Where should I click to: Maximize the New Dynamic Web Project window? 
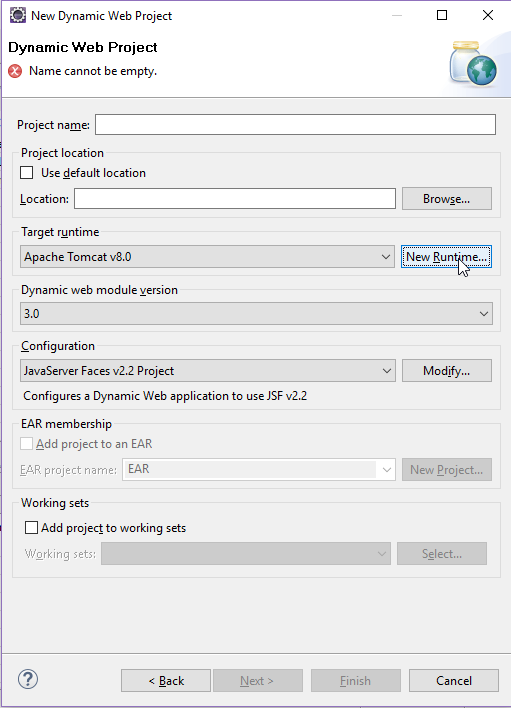[x=442, y=15]
